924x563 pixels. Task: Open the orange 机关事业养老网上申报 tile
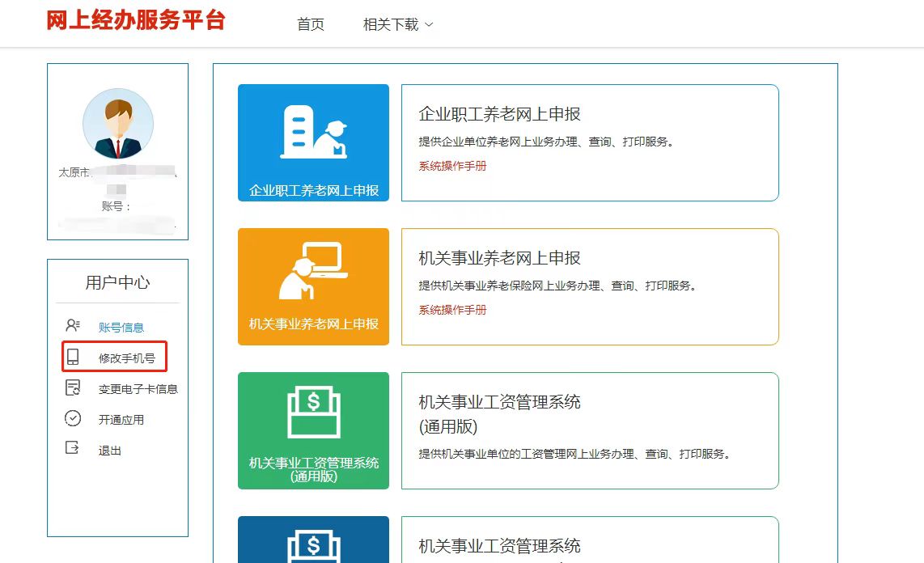click(313, 286)
